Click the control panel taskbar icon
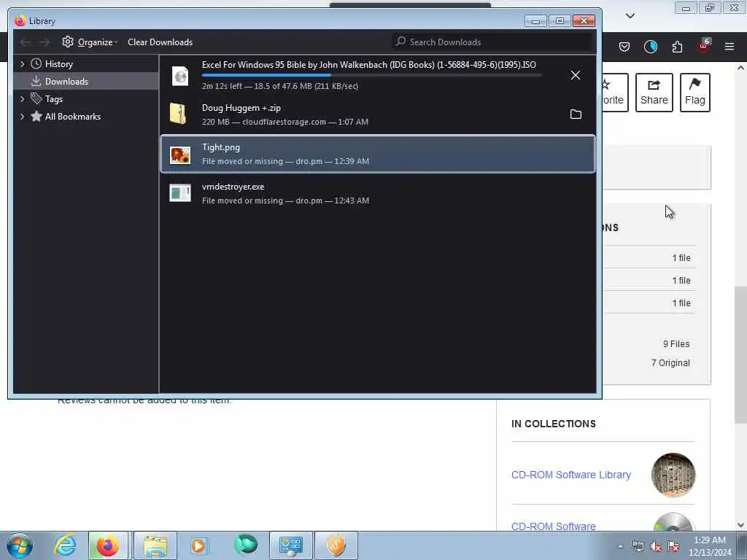This screenshot has width=747, height=560. (x=291, y=545)
